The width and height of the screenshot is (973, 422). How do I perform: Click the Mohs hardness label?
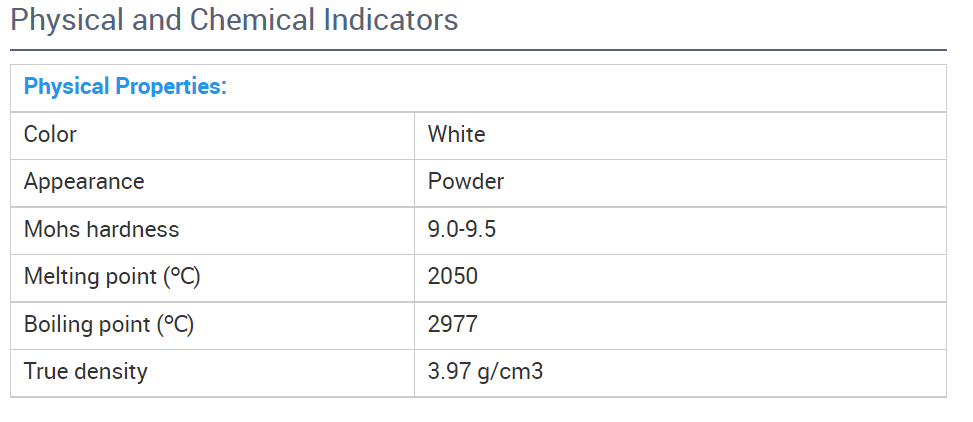pos(101,230)
